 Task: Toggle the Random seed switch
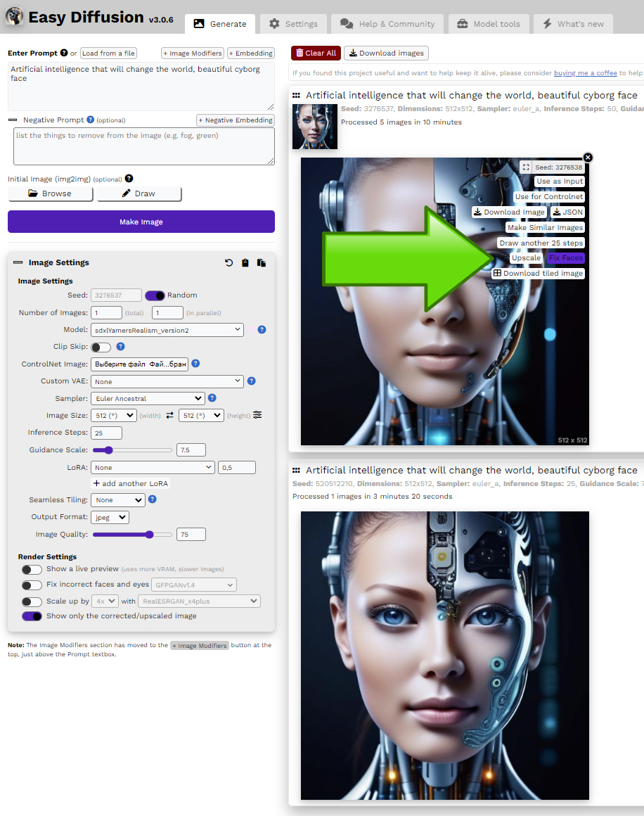pos(155,295)
